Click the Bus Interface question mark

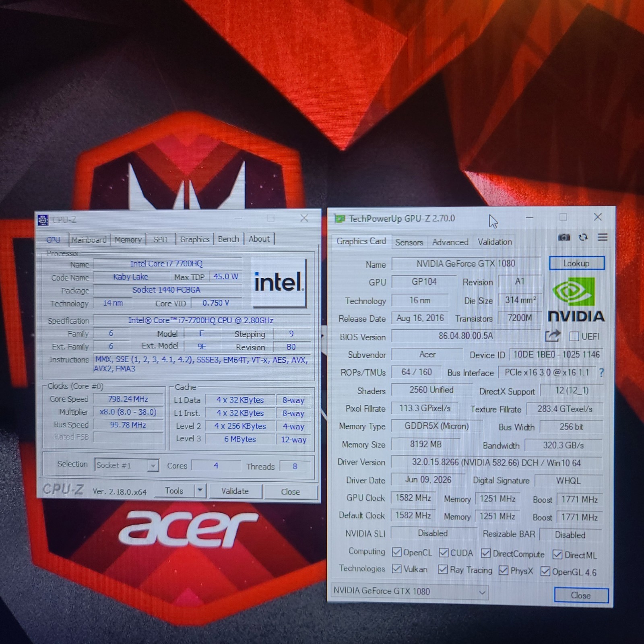(x=601, y=372)
